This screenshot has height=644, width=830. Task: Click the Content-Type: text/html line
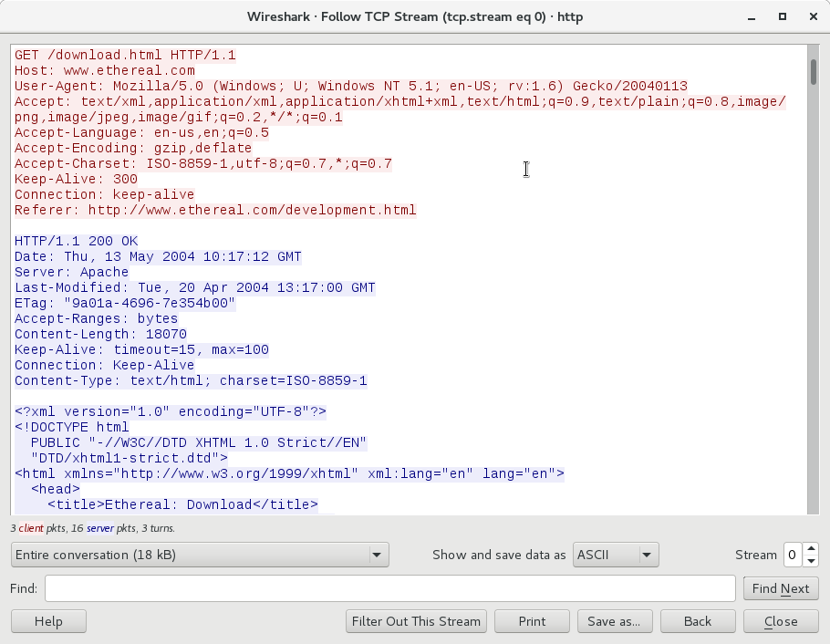point(191,380)
